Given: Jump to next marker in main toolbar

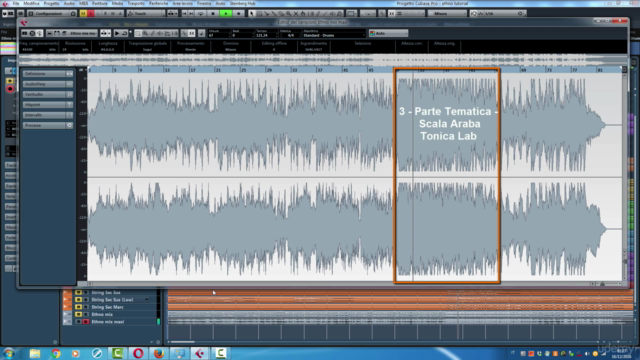Looking at the screenshot, I should pyautogui.click(x=191, y=13).
